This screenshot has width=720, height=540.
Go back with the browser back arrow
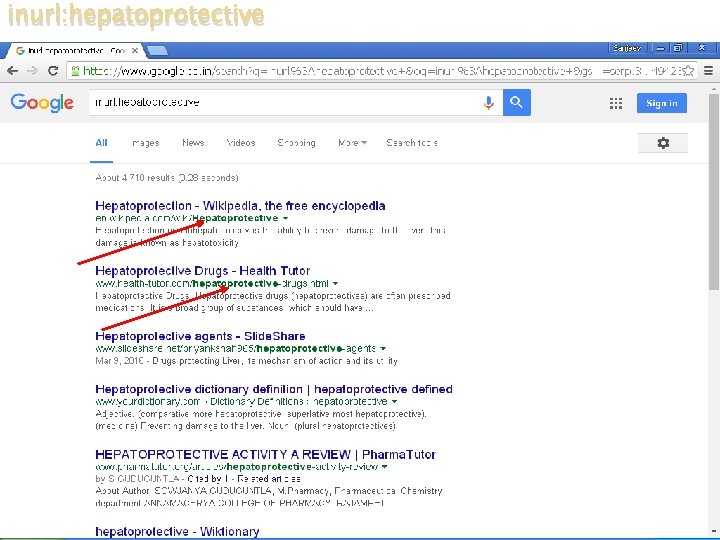coord(12,71)
